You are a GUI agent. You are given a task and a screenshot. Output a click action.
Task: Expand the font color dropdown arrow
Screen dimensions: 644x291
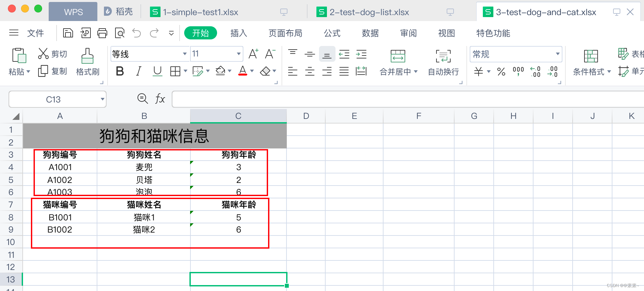252,71
